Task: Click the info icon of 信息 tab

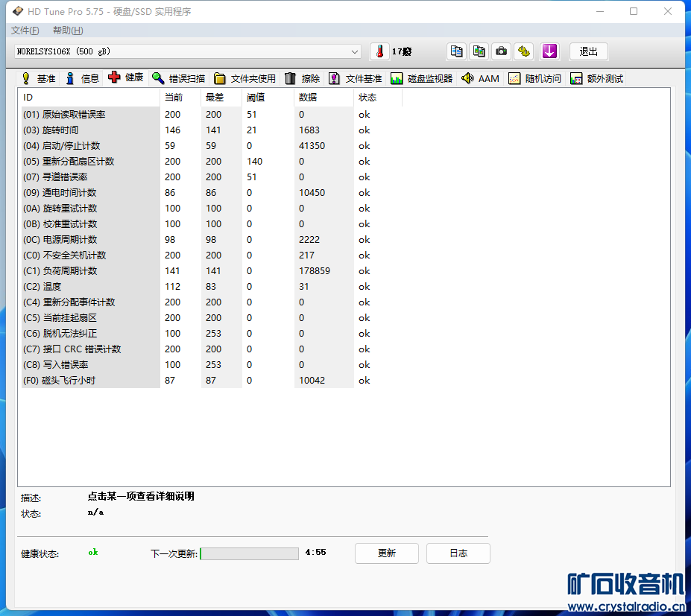Action: 69,78
